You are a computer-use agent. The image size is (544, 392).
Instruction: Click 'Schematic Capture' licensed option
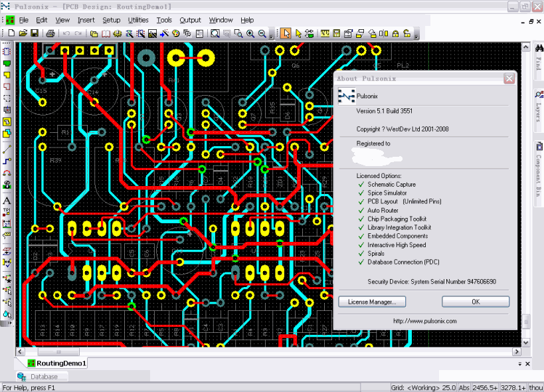click(x=392, y=185)
